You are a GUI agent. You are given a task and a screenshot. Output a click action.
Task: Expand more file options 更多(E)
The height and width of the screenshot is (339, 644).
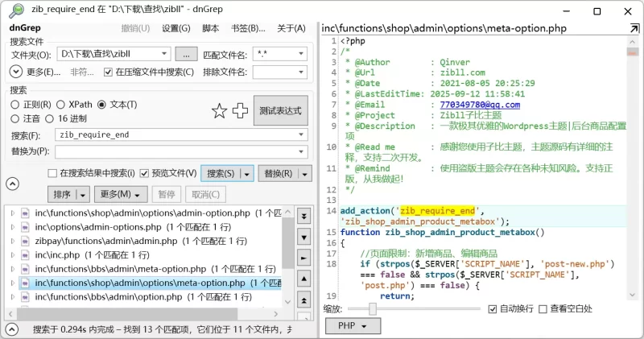[x=15, y=72]
